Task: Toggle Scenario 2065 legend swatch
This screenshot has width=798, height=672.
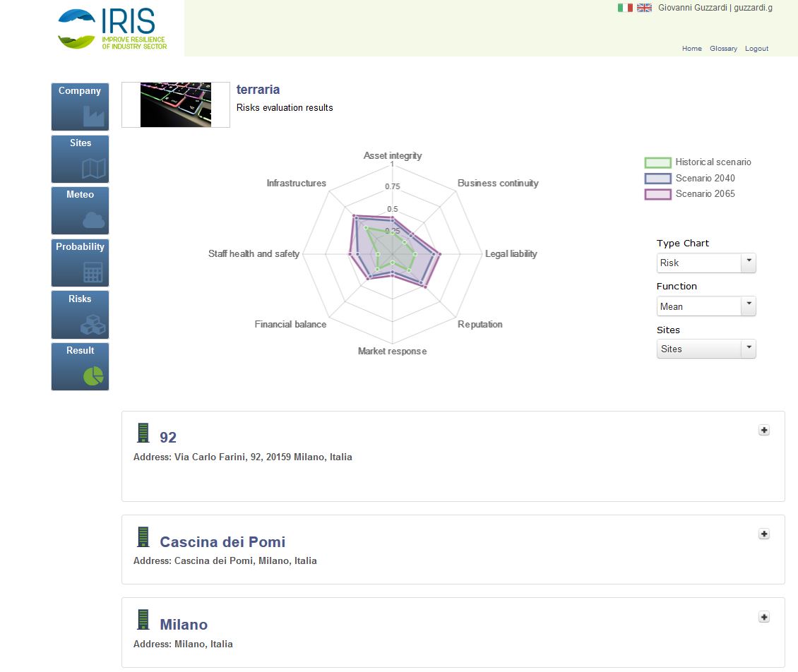Action: pyautogui.click(x=657, y=194)
